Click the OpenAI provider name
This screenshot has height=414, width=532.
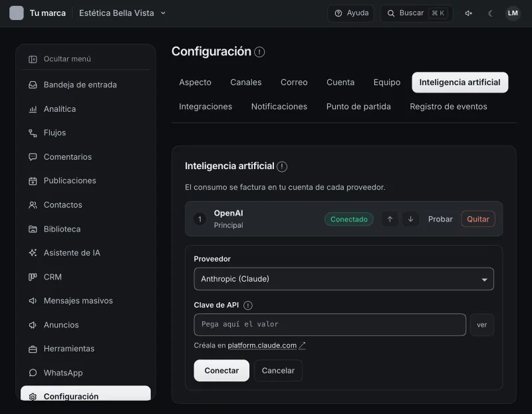click(228, 213)
